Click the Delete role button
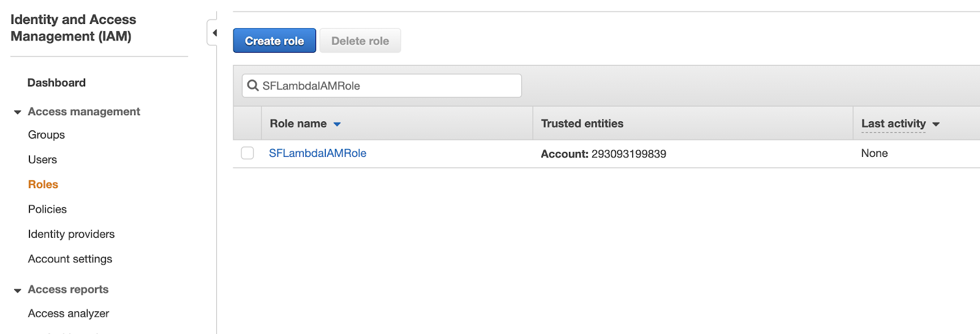Screen dimensions: 980x334 coord(360,41)
